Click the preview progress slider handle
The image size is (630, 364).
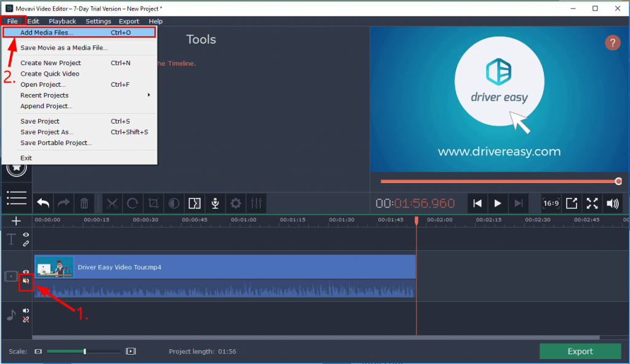tap(618, 181)
